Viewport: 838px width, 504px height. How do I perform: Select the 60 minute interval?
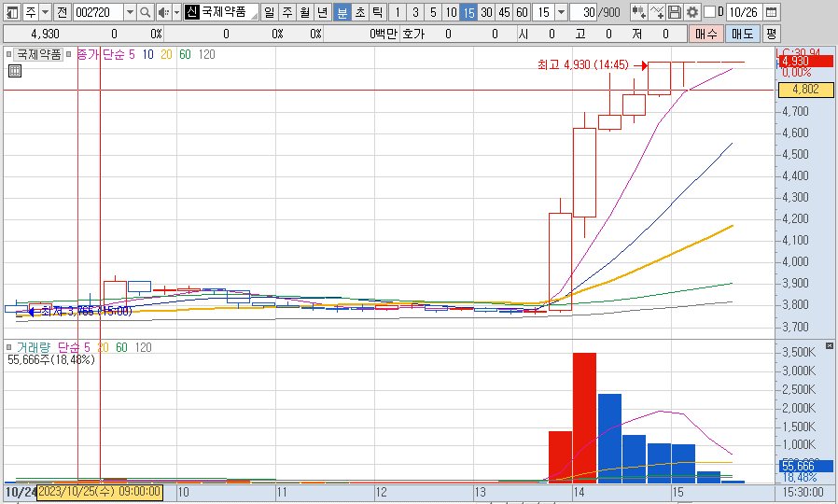click(x=523, y=12)
